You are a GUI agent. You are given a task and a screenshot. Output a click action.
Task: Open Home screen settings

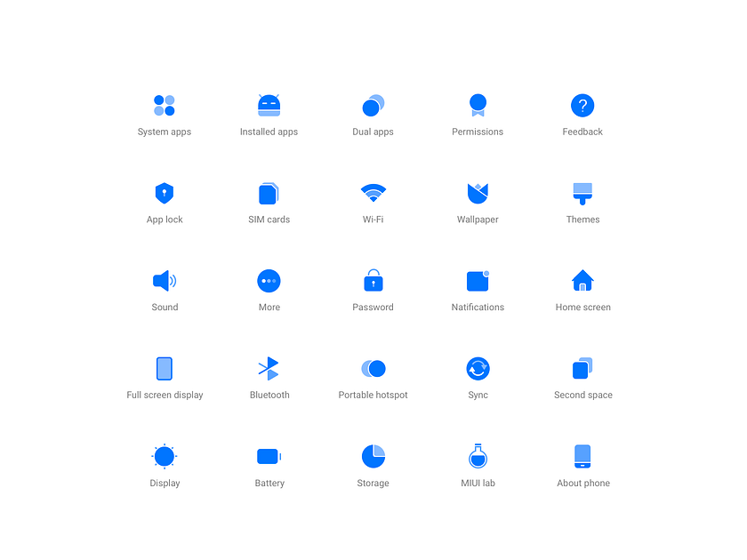[x=582, y=281]
